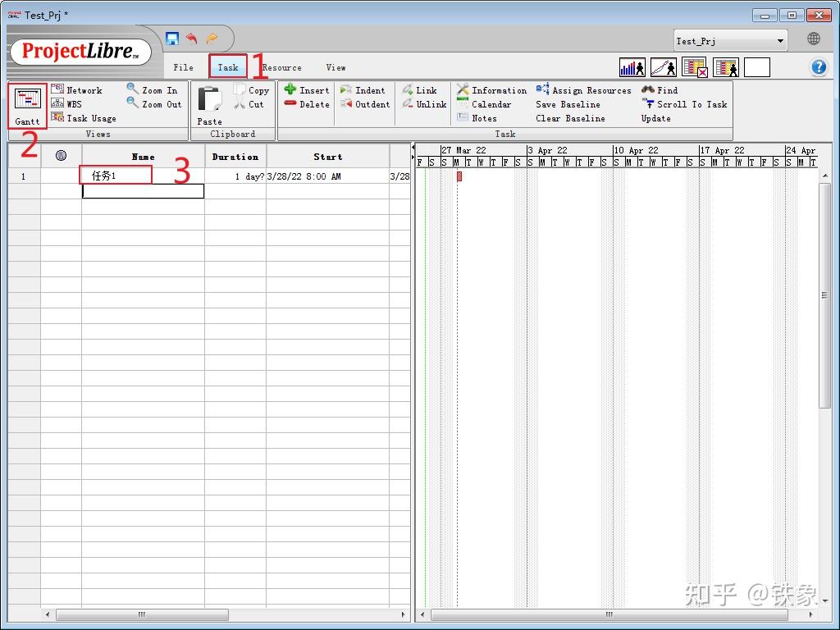Viewport: 840px width, 630px height.
Task: Click the Save disk icon
Action: point(172,39)
